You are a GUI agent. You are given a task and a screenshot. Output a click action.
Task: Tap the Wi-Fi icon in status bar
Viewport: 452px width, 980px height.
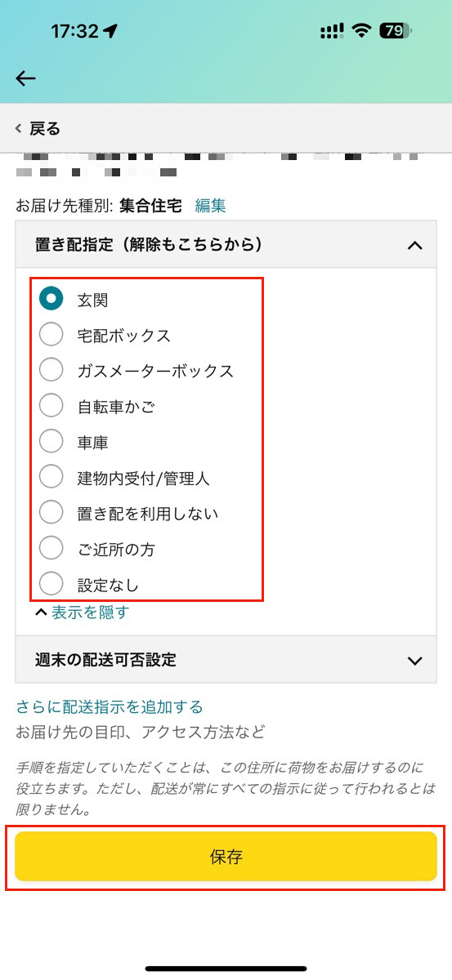pos(360,31)
